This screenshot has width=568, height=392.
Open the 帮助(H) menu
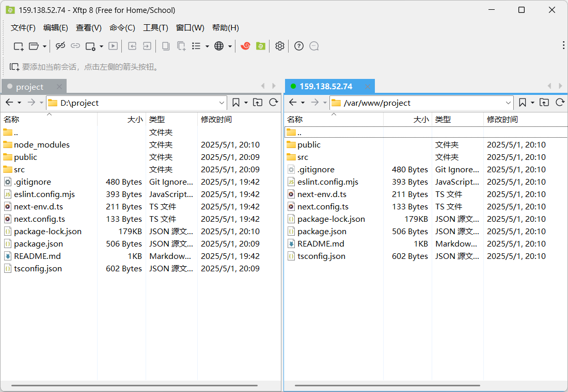225,28
